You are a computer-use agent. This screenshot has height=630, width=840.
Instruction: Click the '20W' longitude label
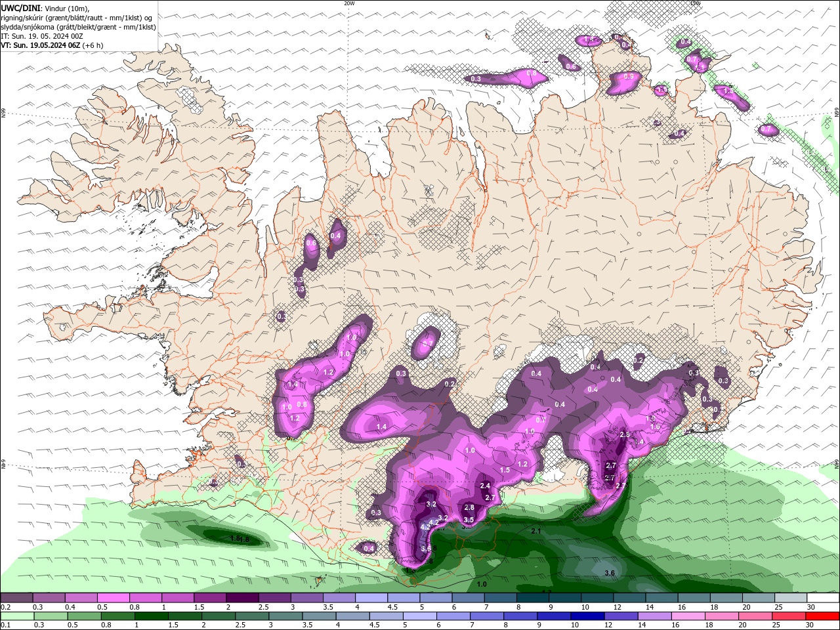(349, 3)
